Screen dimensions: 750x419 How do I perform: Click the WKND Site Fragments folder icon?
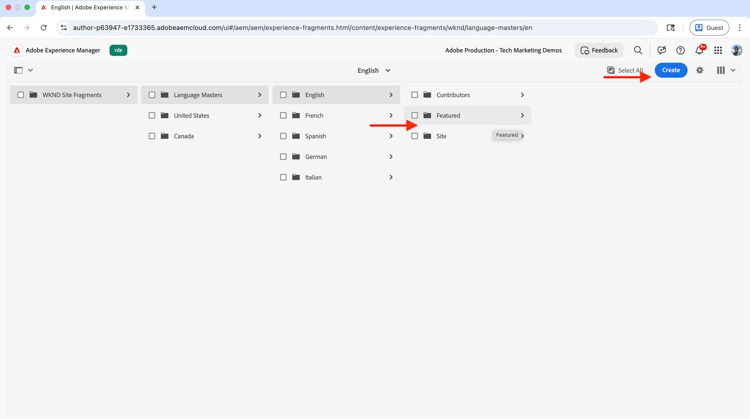pyautogui.click(x=33, y=95)
